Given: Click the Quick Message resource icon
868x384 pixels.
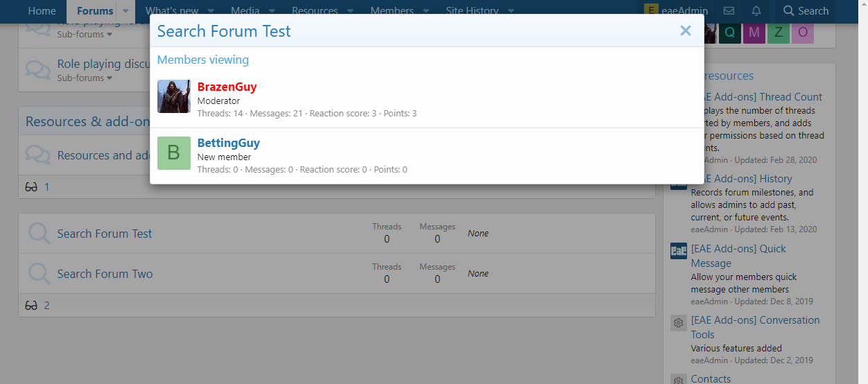Looking at the screenshot, I should pyautogui.click(x=679, y=251).
